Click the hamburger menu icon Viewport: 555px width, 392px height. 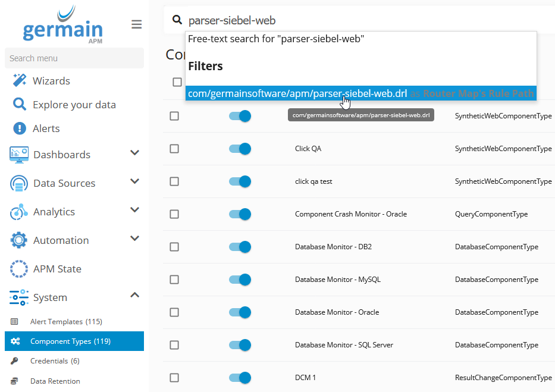click(136, 24)
